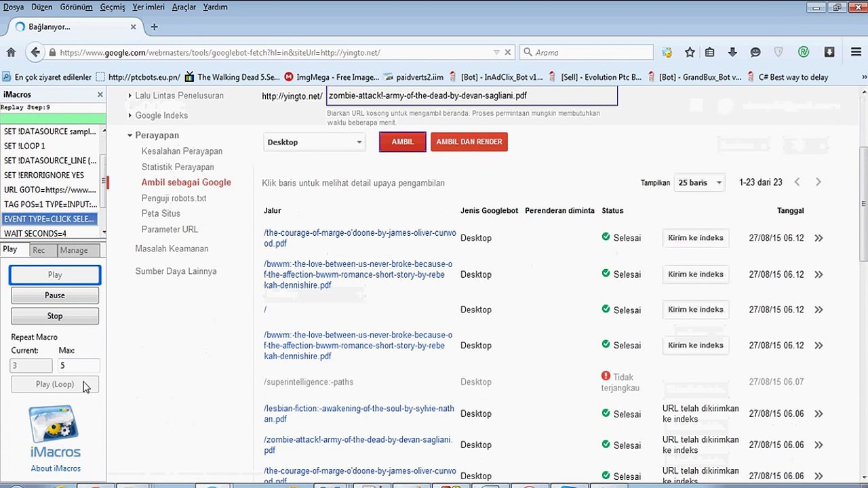The height and width of the screenshot is (488, 868).
Task: Open the Yardım menu
Action: 216,7
